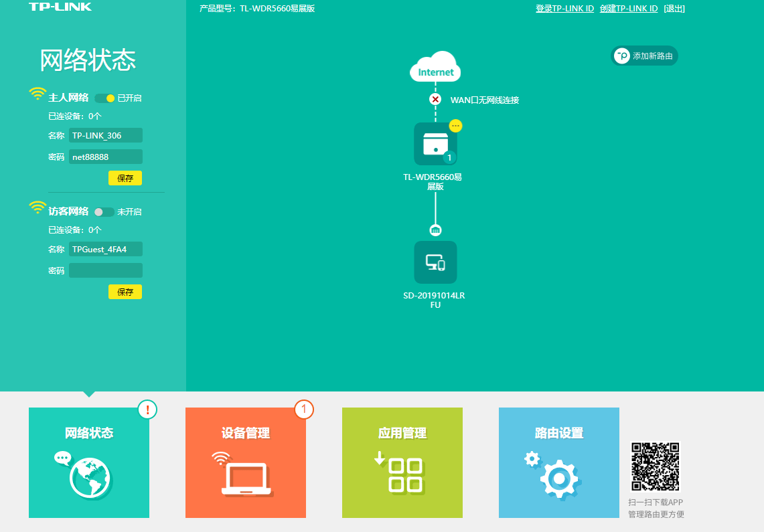Click the red WAN disconnected error icon
Screen dimensions: 764x532
pos(435,100)
